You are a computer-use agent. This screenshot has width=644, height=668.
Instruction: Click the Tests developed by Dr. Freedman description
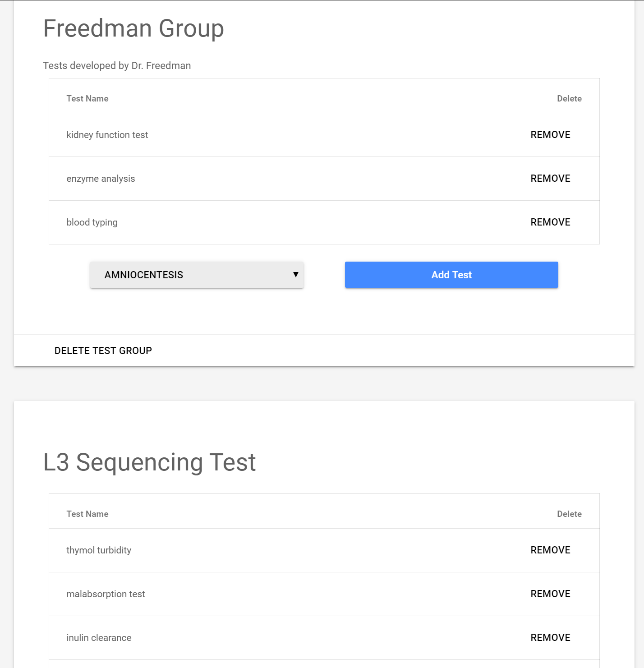coord(117,66)
